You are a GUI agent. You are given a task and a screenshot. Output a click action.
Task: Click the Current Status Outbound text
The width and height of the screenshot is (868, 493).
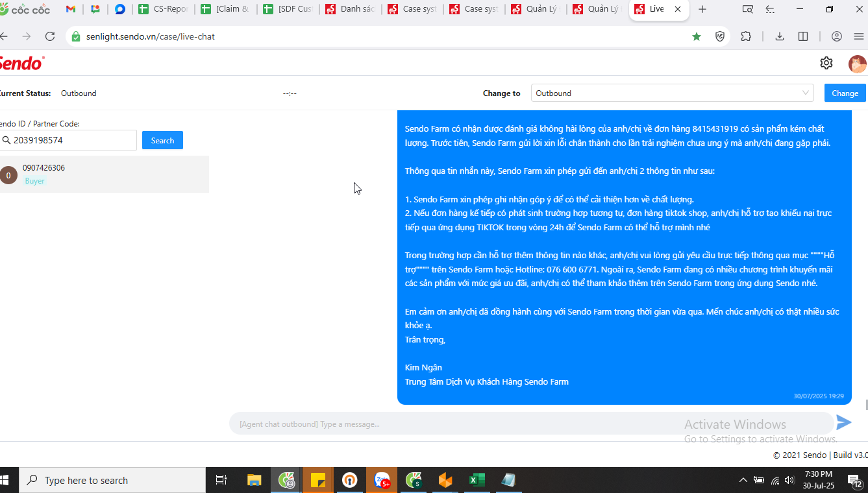(79, 93)
